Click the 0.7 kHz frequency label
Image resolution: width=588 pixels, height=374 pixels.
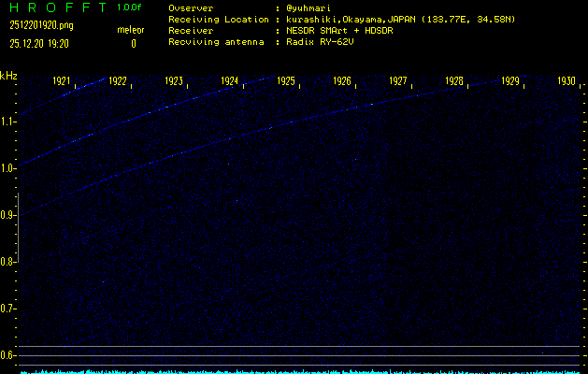[8, 309]
